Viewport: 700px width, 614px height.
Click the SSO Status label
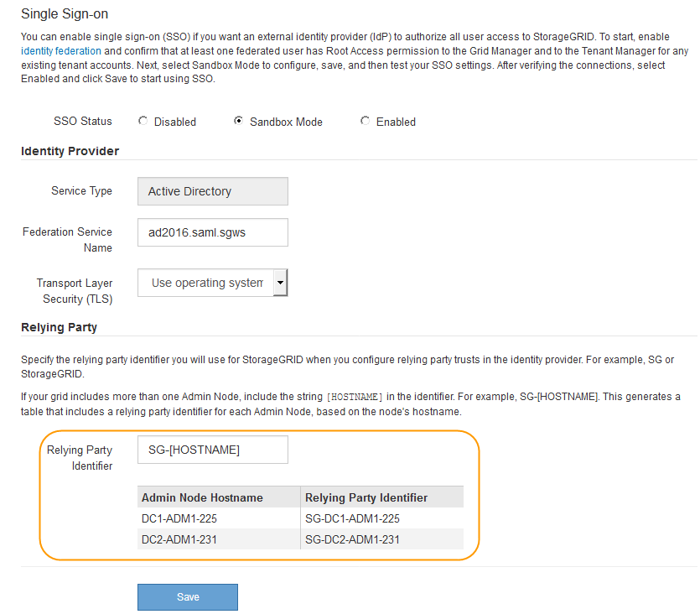(x=83, y=122)
